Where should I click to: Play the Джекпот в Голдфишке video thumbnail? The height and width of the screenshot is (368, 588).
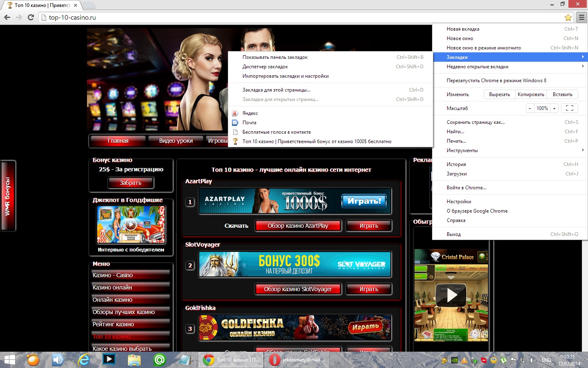click(131, 224)
